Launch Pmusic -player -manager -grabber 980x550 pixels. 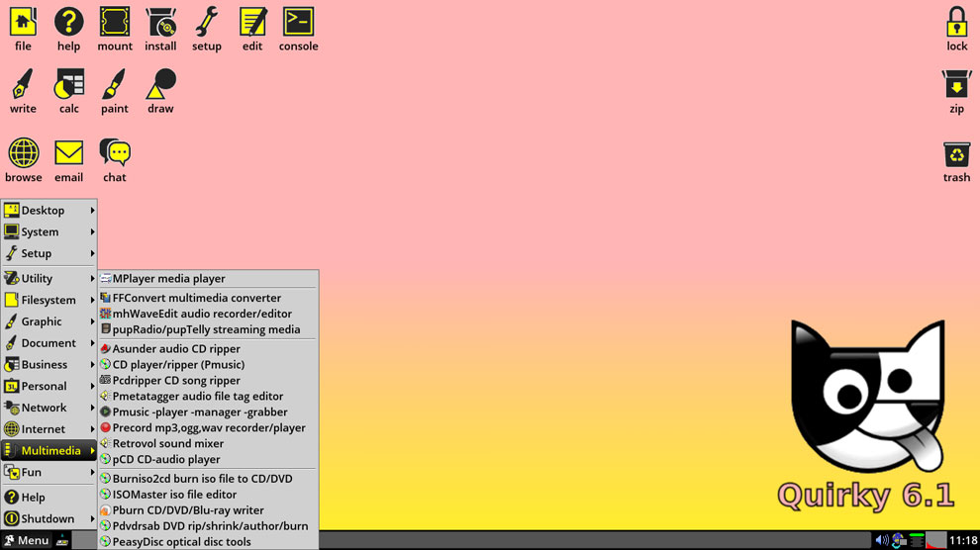pos(208,412)
